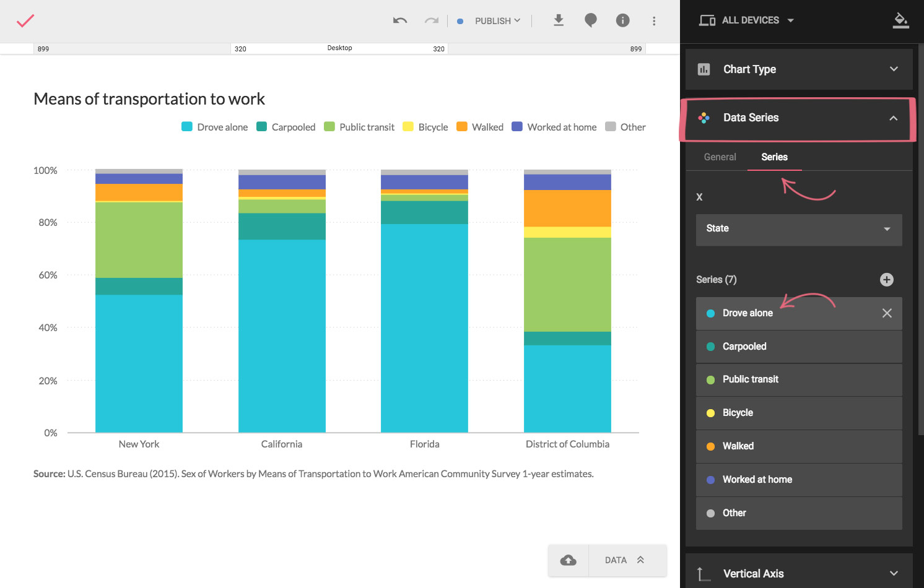Click the pink checkmark done icon
Viewport: 924px width, 588px height.
[x=25, y=21]
